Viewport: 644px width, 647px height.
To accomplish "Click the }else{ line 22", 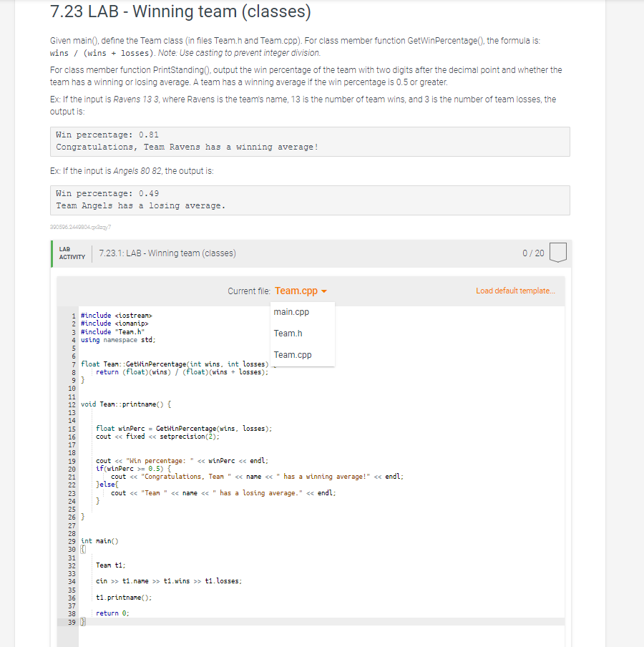I will pyautogui.click(x=107, y=485).
